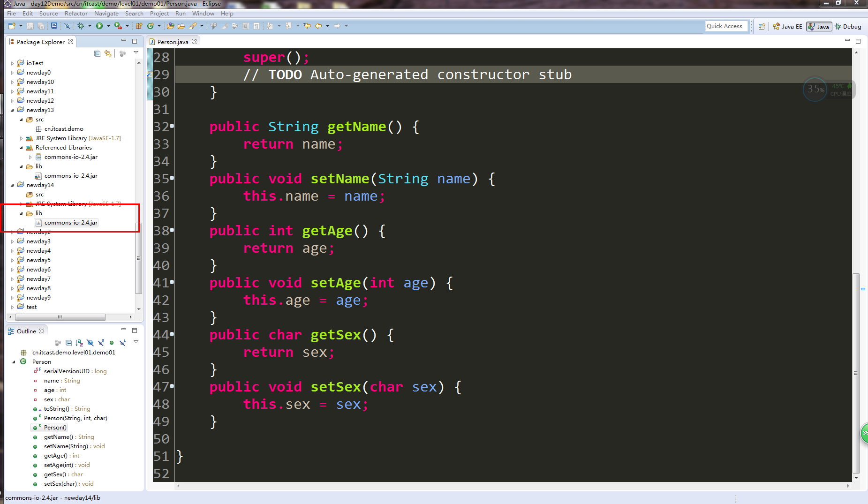Screen dimensions: 868x504
Task: Click the Back navigation arrow
Action: tap(318, 26)
